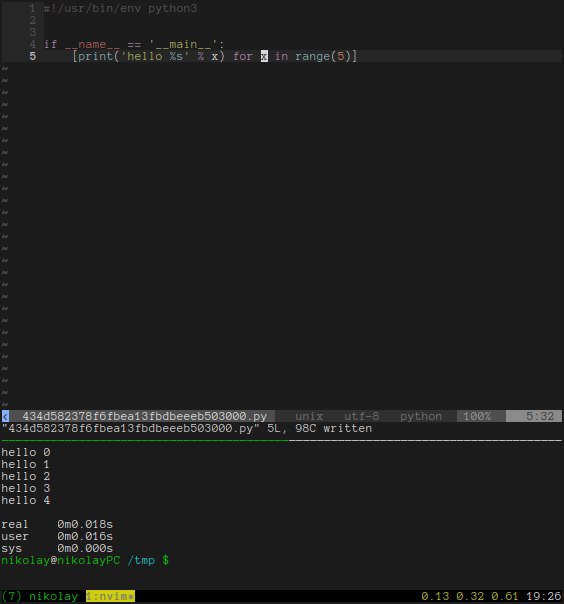Click the '100%' position indicator
The height and width of the screenshot is (604, 564).
pos(477,416)
